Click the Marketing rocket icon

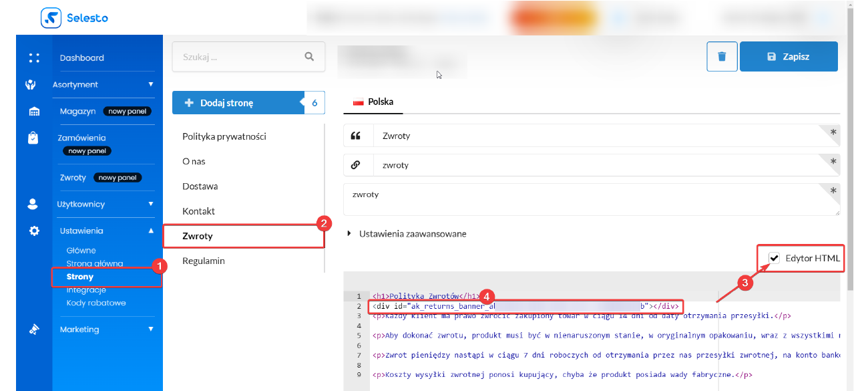click(34, 330)
